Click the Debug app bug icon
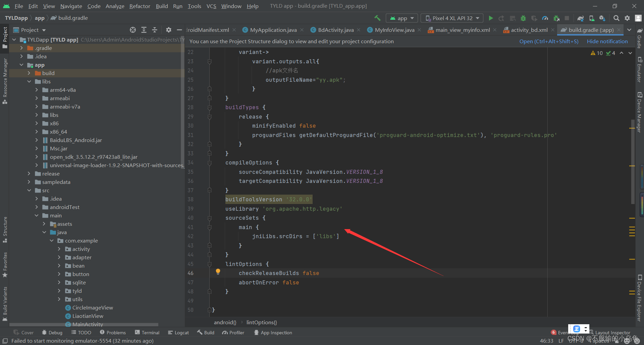 tap(523, 18)
